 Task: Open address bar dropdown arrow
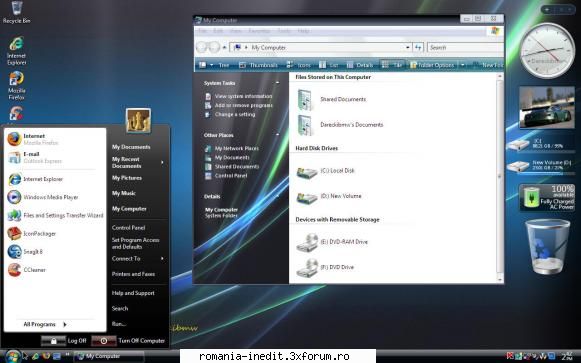(408, 47)
